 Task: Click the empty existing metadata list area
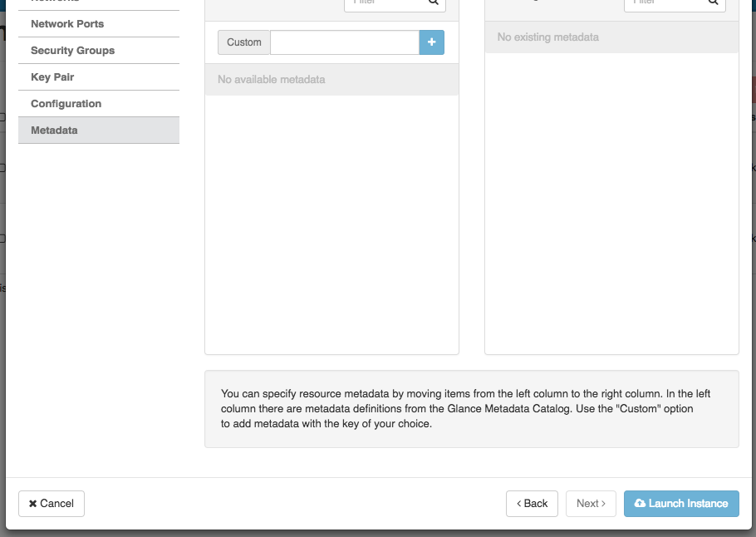(x=611, y=200)
